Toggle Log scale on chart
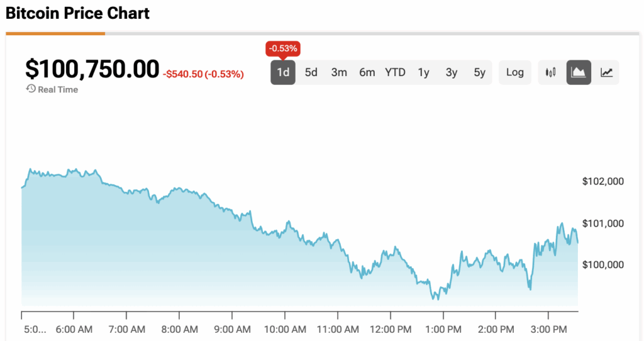Screen dimensions: 644x341 click(x=514, y=72)
